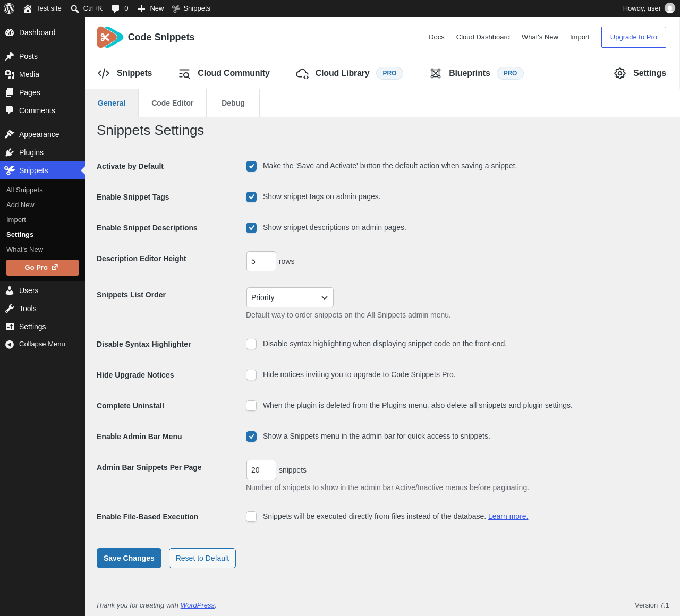Click the Comments bubble icon in sidebar
The image size is (680, 616).
[x=10, y=110]
